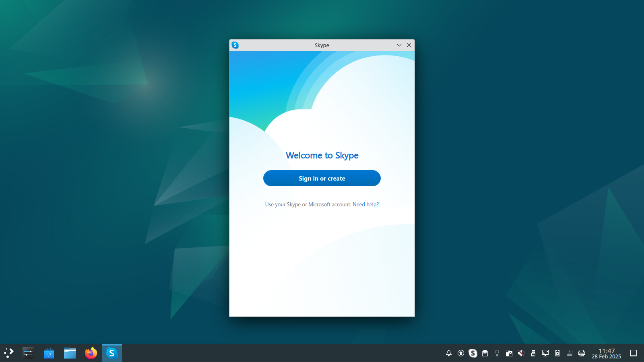This screenshot has height=362, width=644.
Task: Click the Show Desktop button
Action: point(634,353)
